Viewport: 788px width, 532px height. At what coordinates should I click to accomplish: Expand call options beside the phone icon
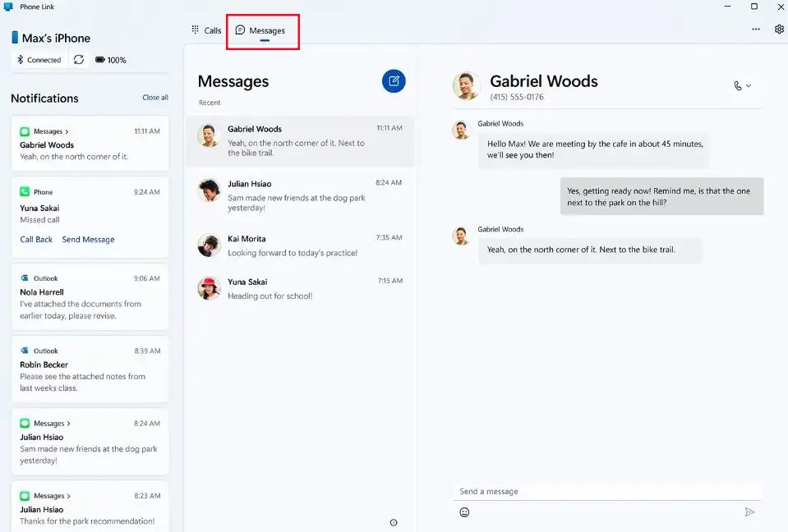747,85
